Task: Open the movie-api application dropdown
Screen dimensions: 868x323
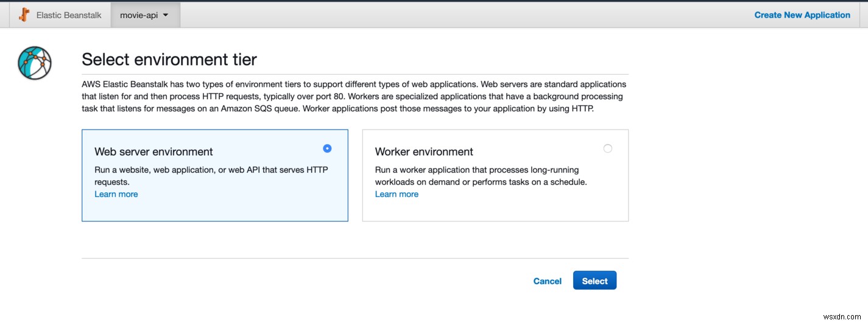Action: point(139,15)
